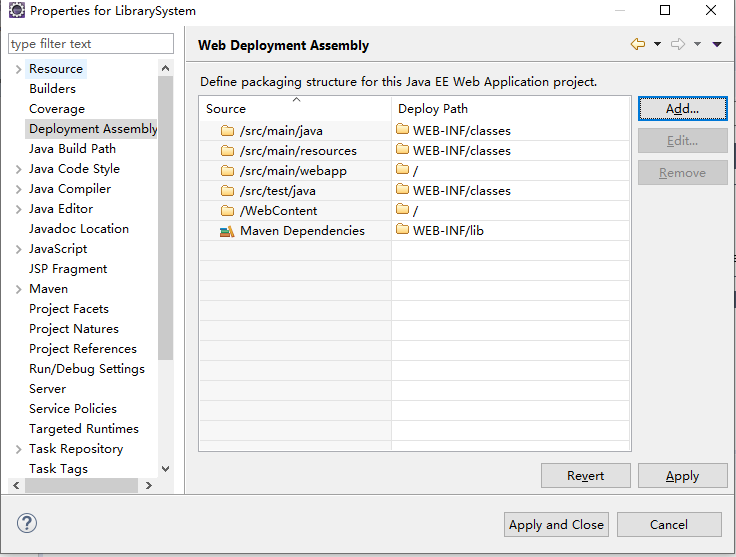
Task: Click the sidebar vertical scrollbar down arrow
Action: (x=165, y=468)
